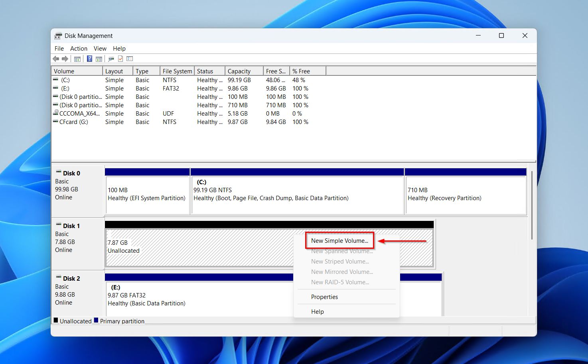Choose New Simple Volume from context menu
The image size is (588, 364).
(339, 241)
